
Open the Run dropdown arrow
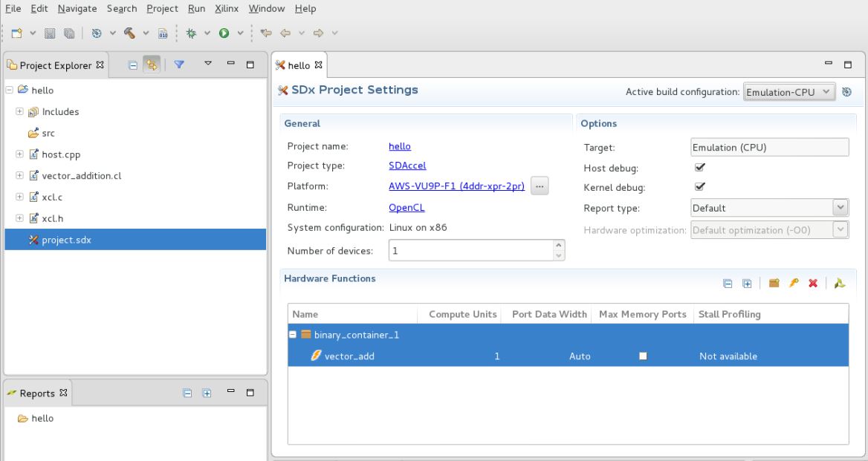(240, 33)
